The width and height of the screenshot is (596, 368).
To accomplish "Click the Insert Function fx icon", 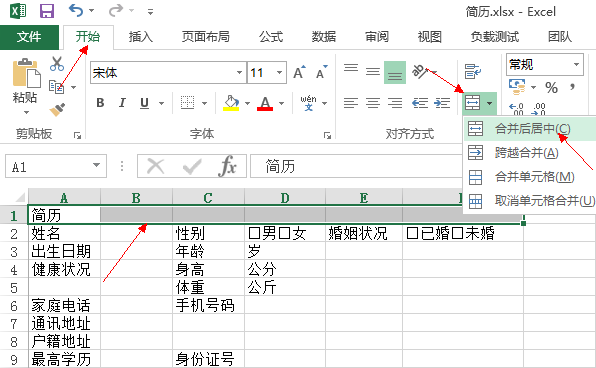I will tap(227, 166).
